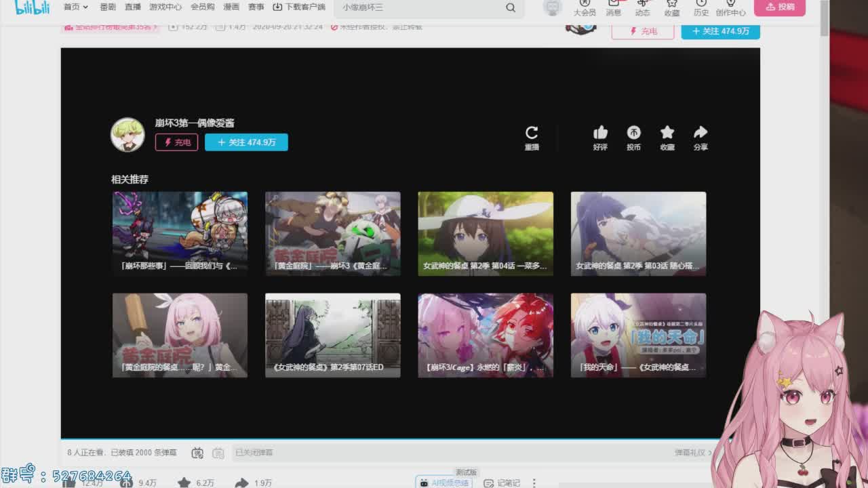Viewport: 868px width, 488px height.
Task: Click the like count 12.4万 below the video
Action: tap(83, 483)
